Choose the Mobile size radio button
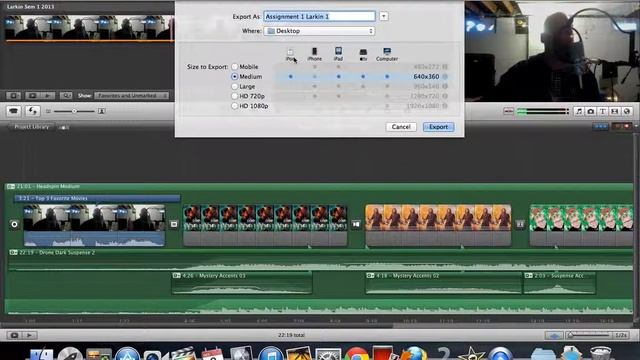Screen dimensions: 640x360 [234, 67]
